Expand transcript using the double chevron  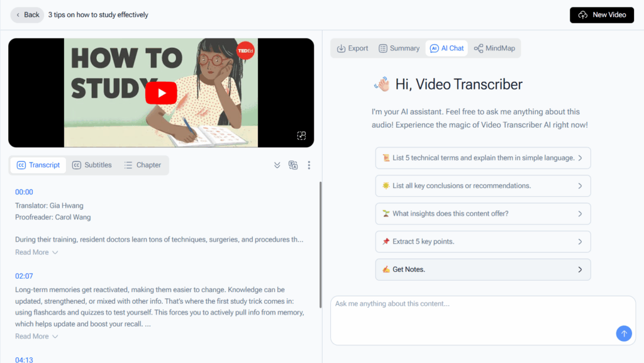pyautogui.click(x=277, y=165)
